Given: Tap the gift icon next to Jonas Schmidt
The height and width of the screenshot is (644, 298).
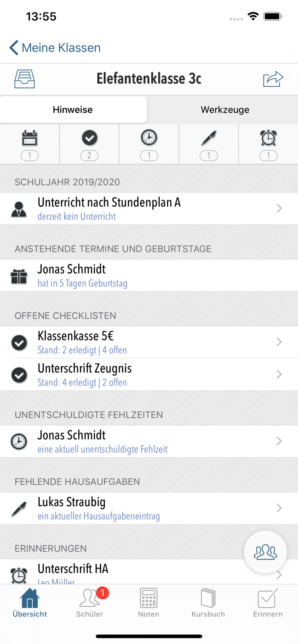Looking at the screenshot, I should [x=18, y=274].
